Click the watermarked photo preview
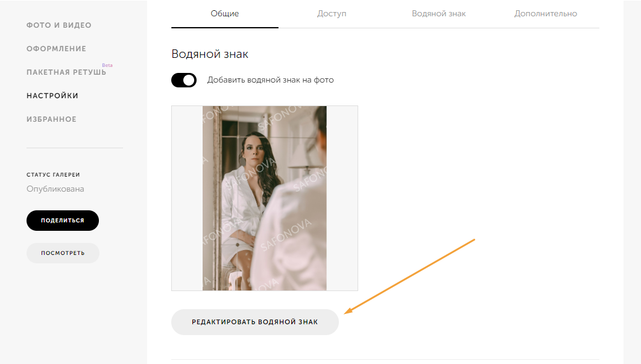 point(265,198)
